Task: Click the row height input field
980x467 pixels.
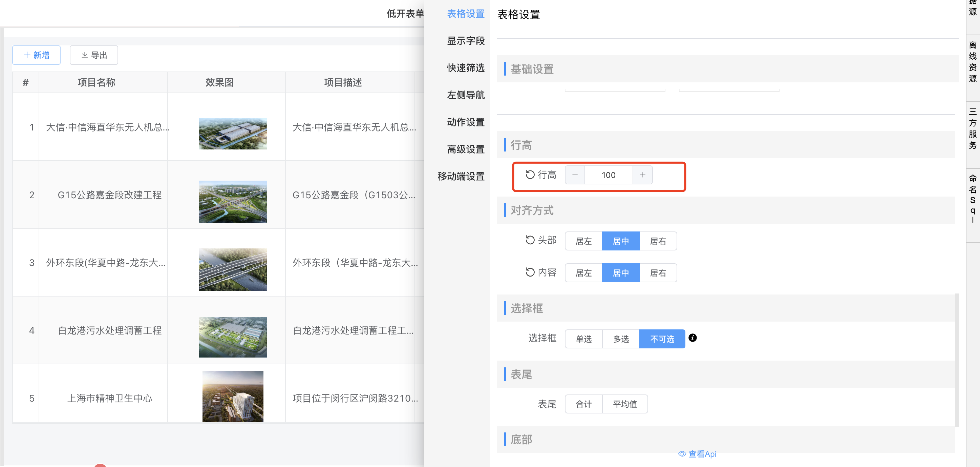Action: pyautogui.click(x=608, y=175)
